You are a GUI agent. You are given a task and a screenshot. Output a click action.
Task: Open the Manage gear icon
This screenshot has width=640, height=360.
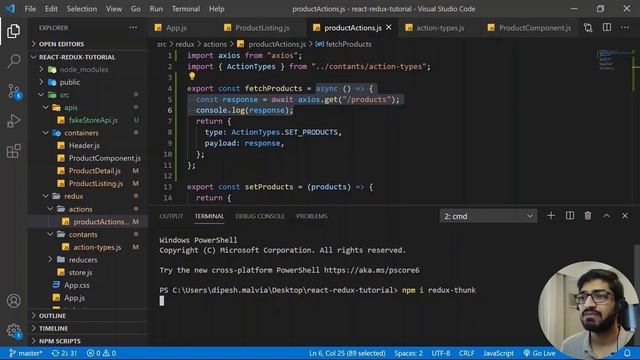(13, 331)
